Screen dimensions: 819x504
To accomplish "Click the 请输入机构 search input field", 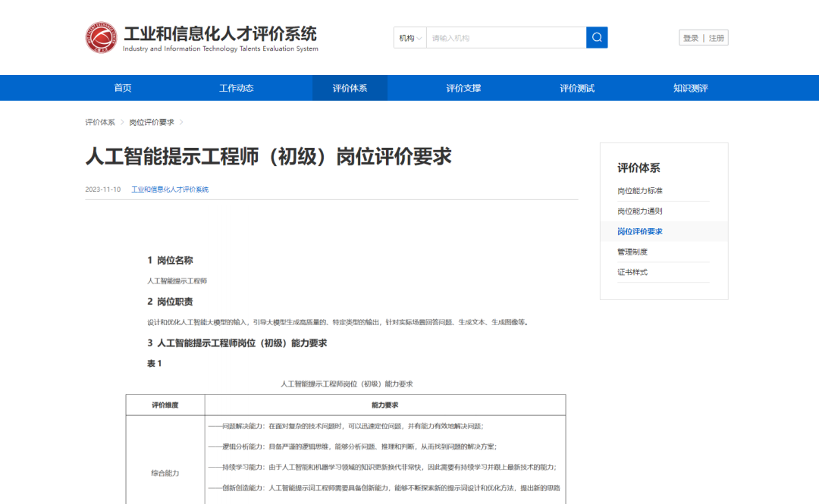I will (x=506, y=38).
